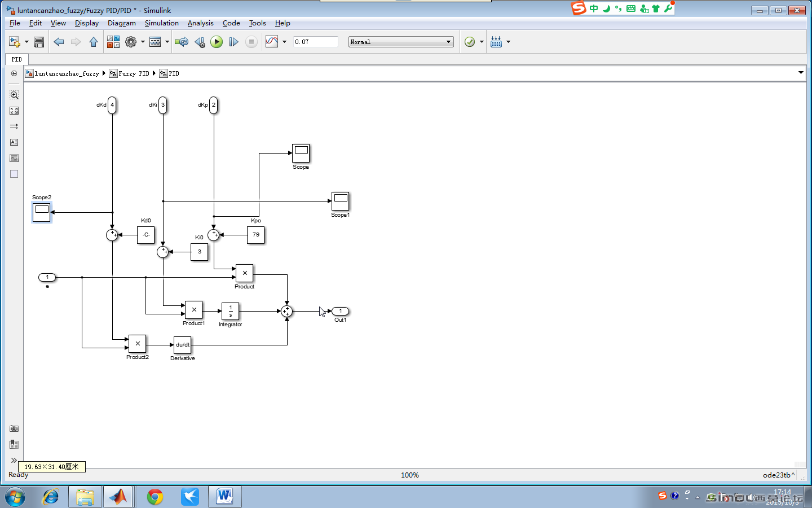Image resolution: width=812 pixels, height=508 pixels.
Task: Open the File menu
Action: [15, 23]
